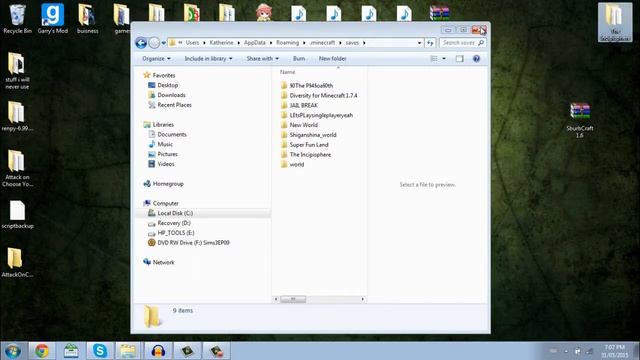
Task: Open the Include in library menu
Action: click(x=208, y=59)
